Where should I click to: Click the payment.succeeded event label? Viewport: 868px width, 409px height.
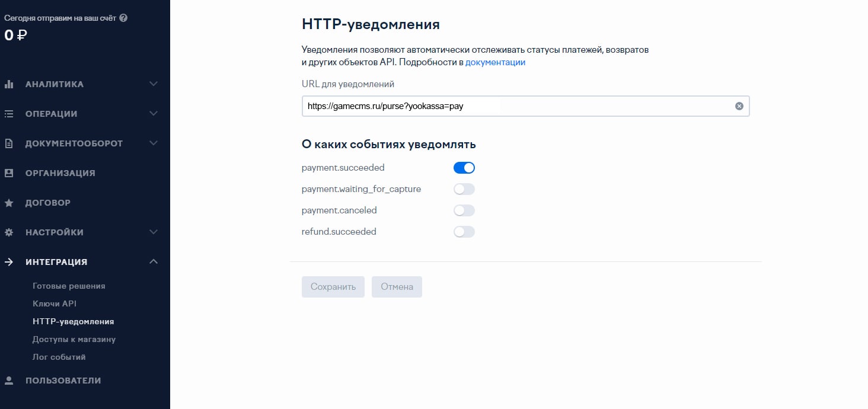pyautogui.click(x=343, y=168)
